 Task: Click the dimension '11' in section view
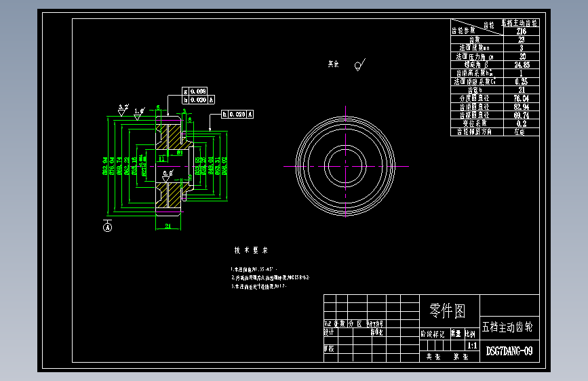coord(161,159)
